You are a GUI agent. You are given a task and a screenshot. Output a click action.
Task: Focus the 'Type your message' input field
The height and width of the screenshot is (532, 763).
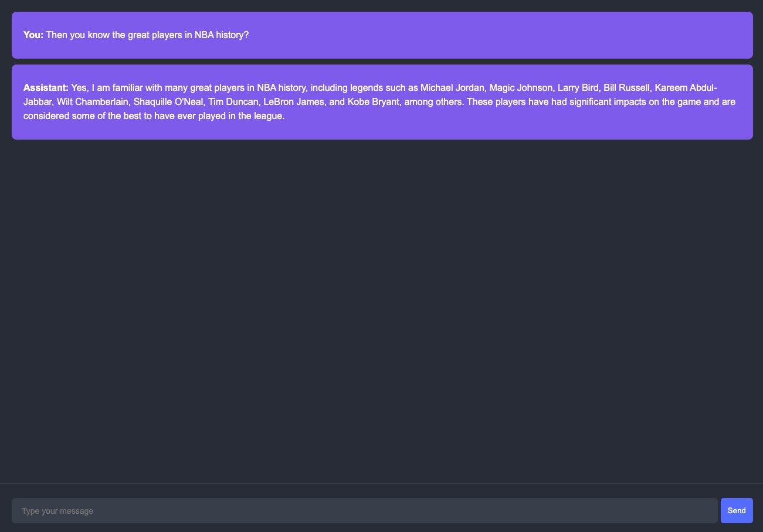click(365, 510)
